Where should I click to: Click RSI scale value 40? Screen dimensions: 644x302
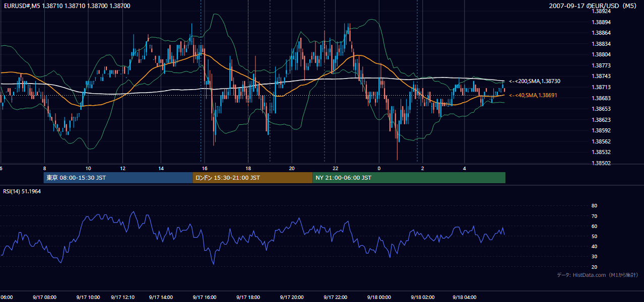point(594,246)
